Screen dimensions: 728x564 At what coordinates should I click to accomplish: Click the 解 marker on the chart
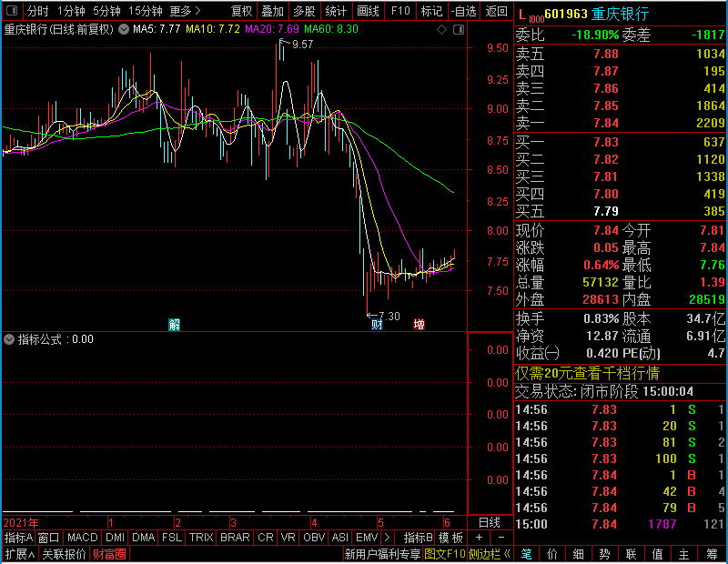174,325
